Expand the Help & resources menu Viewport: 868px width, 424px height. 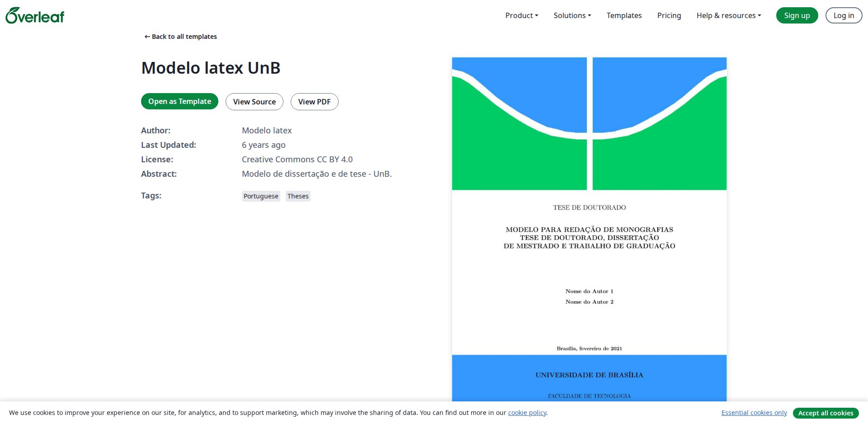coord(729,15)
